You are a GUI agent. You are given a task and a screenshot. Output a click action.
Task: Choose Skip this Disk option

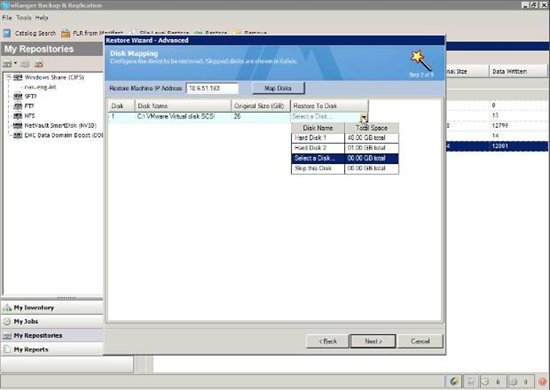point(345,168)
